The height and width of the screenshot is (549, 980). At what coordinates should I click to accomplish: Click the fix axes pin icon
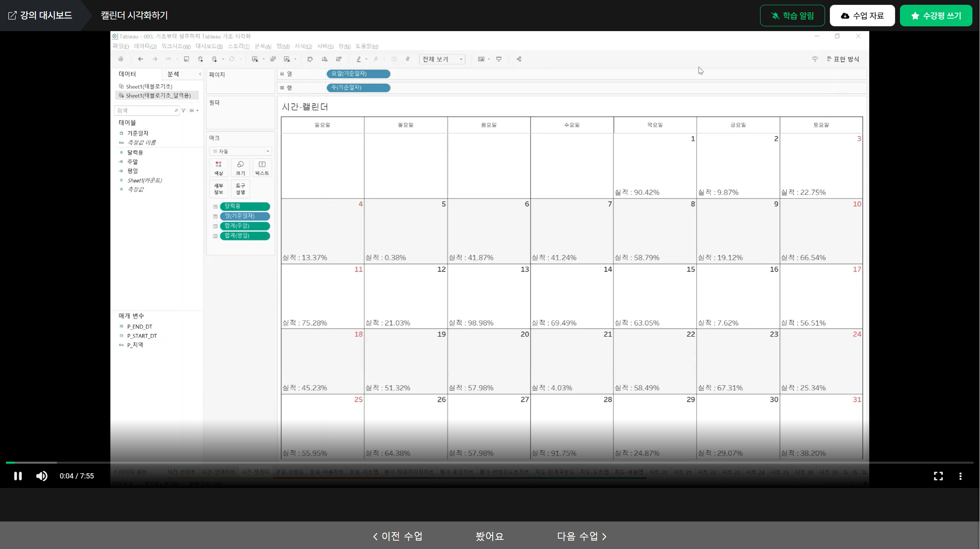tap(408, 59)
